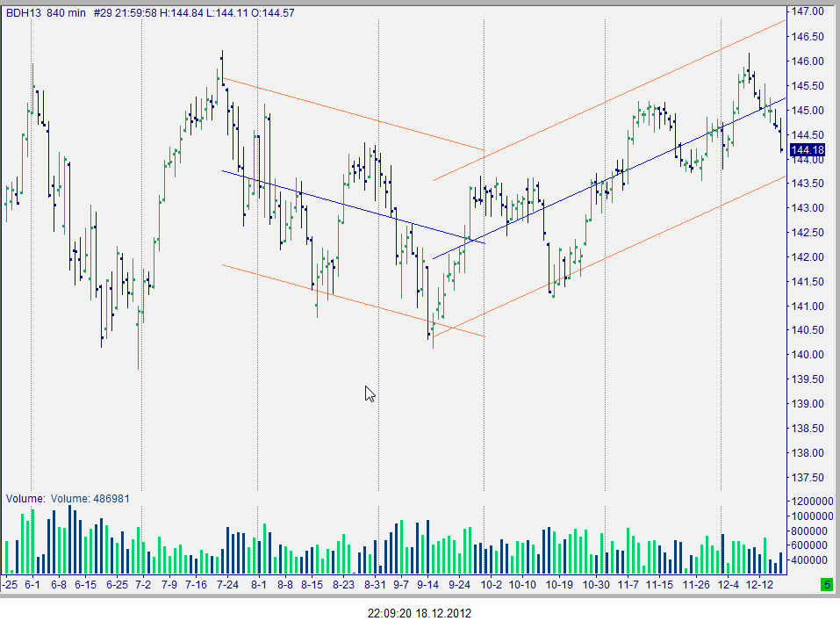840x628 pixels.
Task: Click the 6-15 date label
Action: point(85,585)
